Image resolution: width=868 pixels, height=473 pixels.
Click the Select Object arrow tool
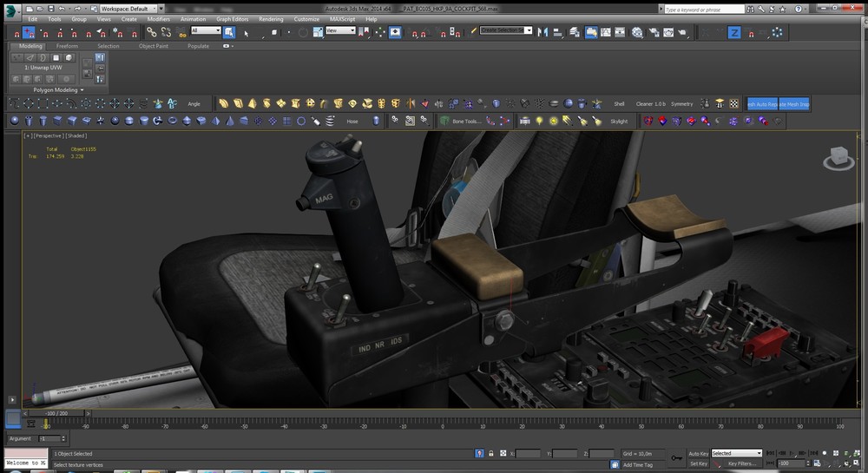(229, 32)
